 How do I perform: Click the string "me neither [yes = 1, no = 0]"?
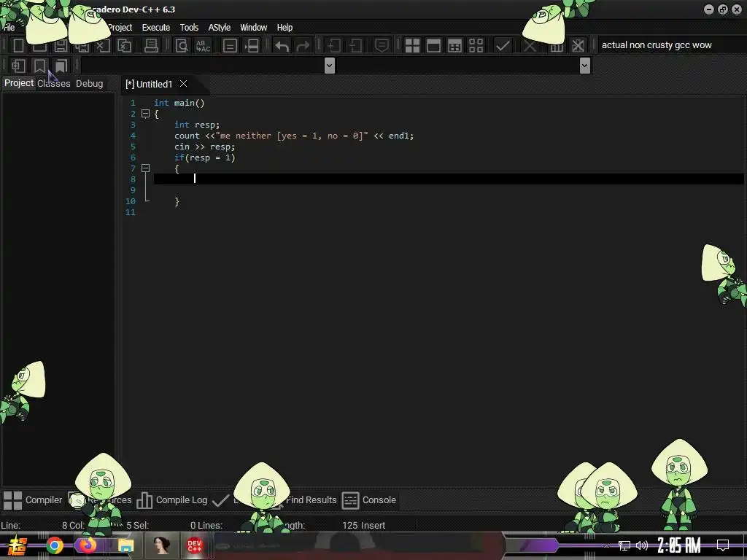click(292, 136)
